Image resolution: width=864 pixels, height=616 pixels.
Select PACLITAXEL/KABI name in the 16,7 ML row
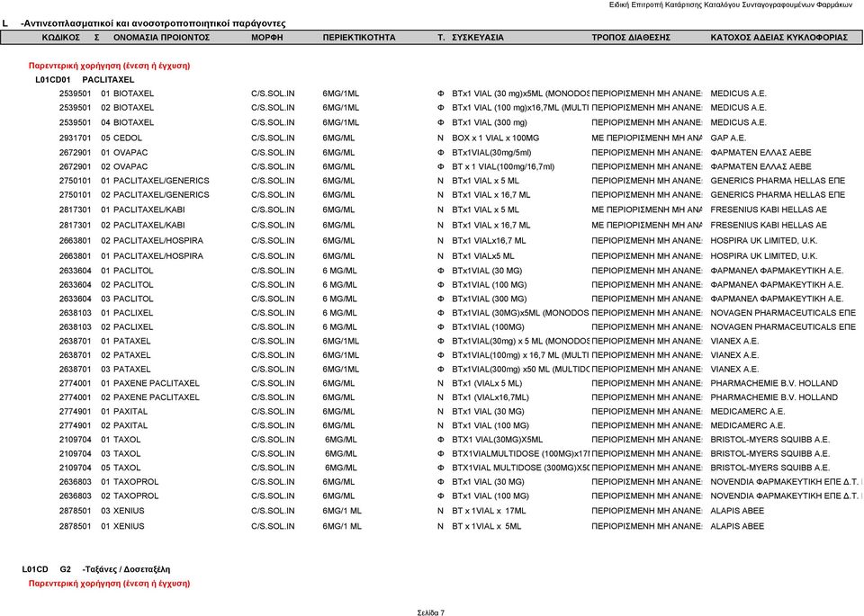(148, 225)
